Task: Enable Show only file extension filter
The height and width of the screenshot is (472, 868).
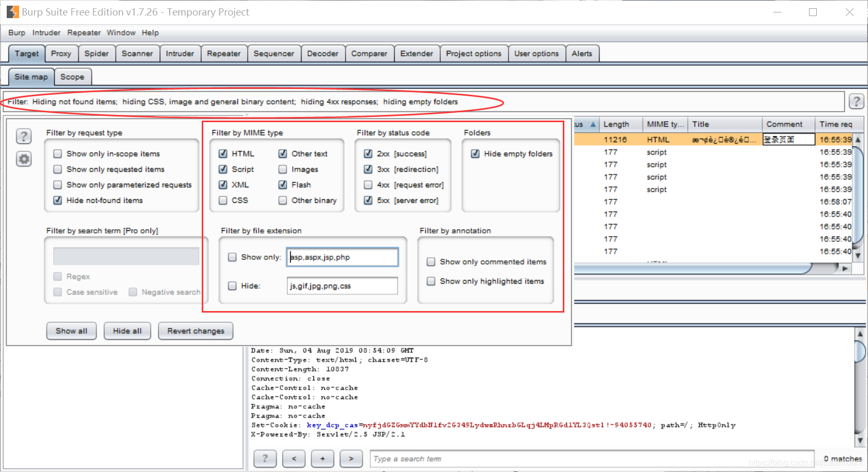Action: 232,257
